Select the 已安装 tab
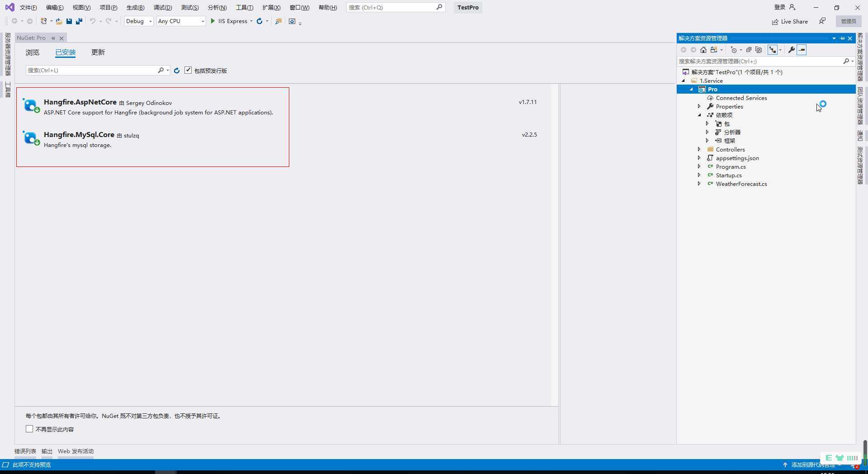 coord(66,52)
